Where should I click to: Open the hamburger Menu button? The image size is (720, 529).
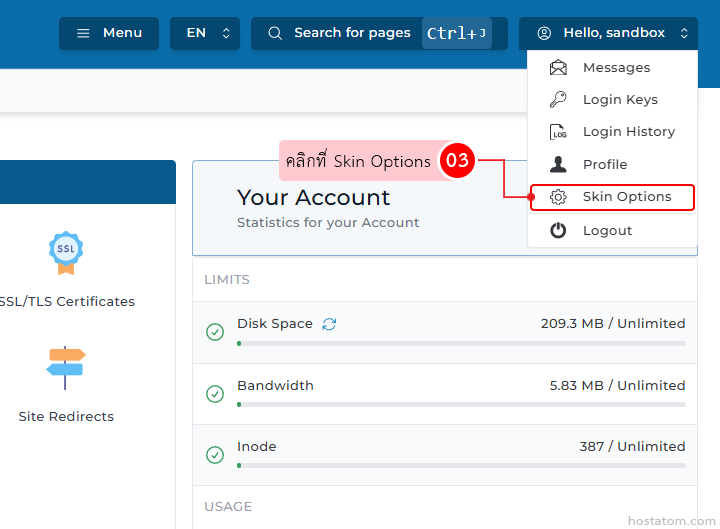click(x=109, y=33)
